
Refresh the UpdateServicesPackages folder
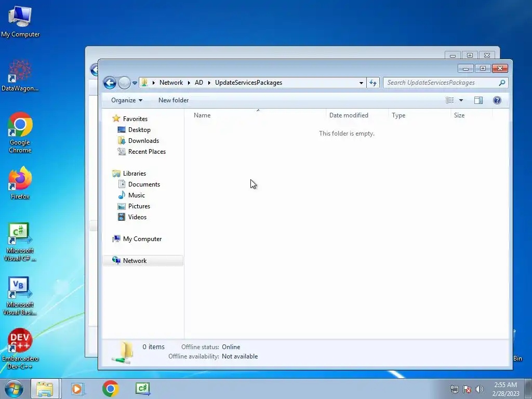(373, 83)
